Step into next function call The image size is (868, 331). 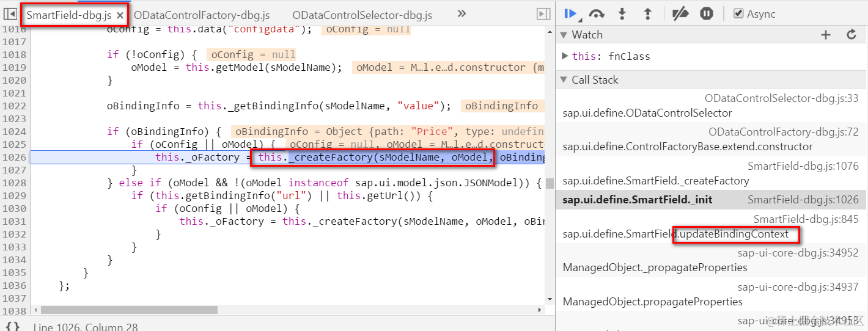coord(622,13)
